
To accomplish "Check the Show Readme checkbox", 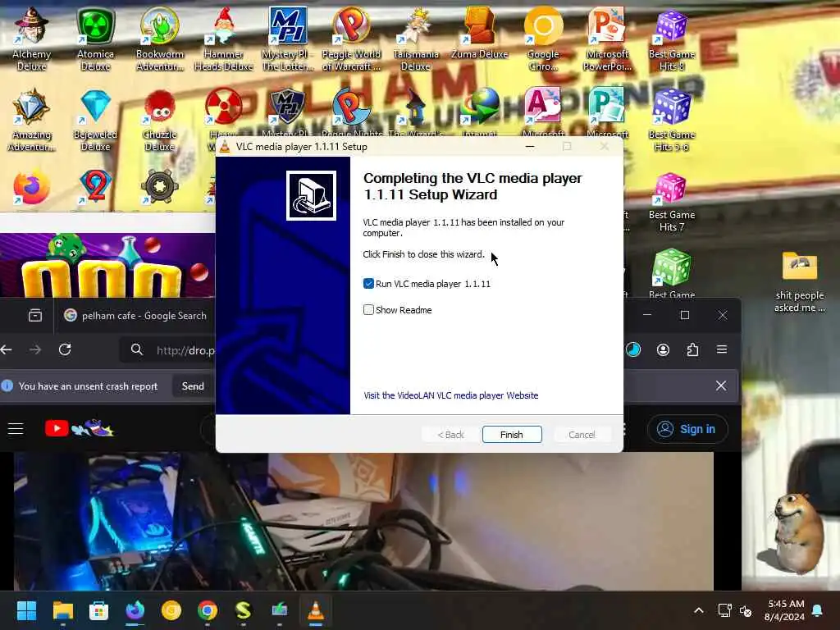I will pos(368,309).
